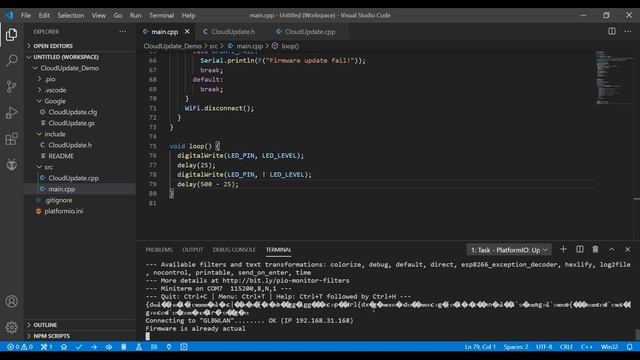Collapse the Untitled (Workspace) section

point(80,57)
